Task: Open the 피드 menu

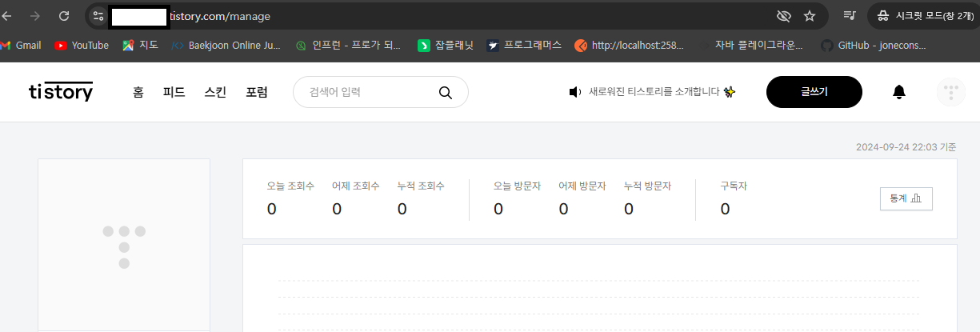Action: (x=174, y=92)
